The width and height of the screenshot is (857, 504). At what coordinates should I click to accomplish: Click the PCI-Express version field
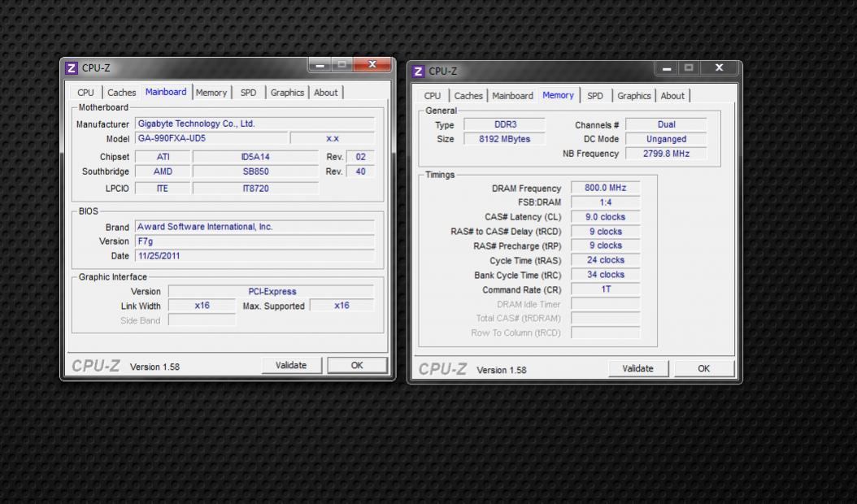272,291
